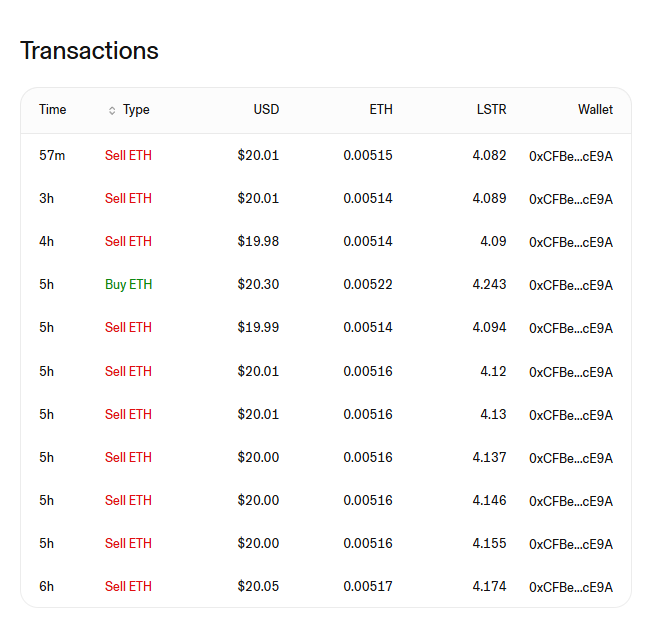Open wallet address in the 3h row
Screen dimensions: 649x626
[571, 199]
